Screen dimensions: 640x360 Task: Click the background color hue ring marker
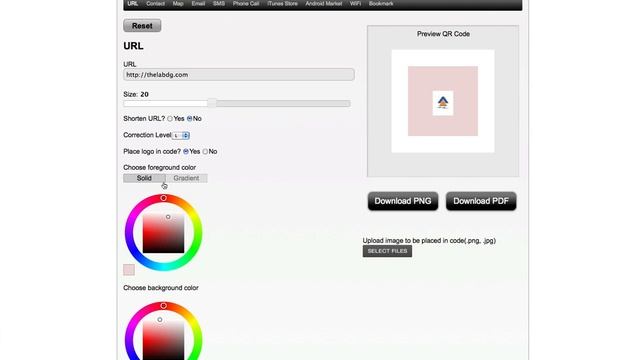(x=163, y=306)
